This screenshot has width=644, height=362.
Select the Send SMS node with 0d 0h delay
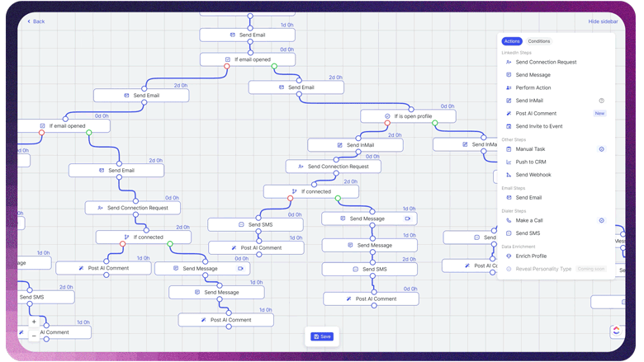coord(255,224)
